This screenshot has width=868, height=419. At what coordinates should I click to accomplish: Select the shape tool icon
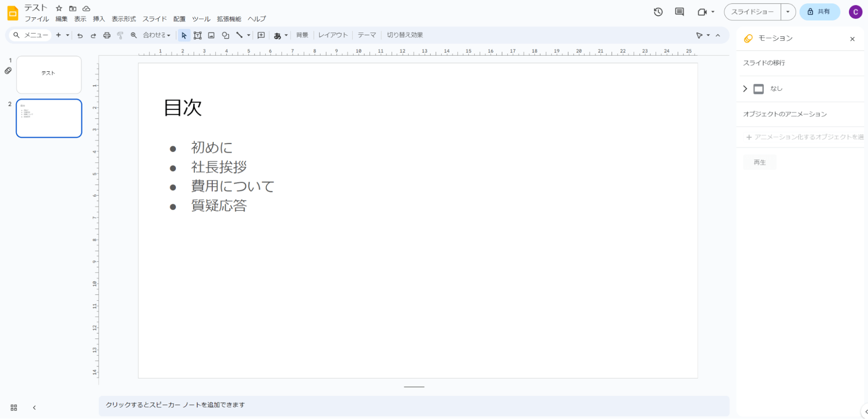(225, 36)
